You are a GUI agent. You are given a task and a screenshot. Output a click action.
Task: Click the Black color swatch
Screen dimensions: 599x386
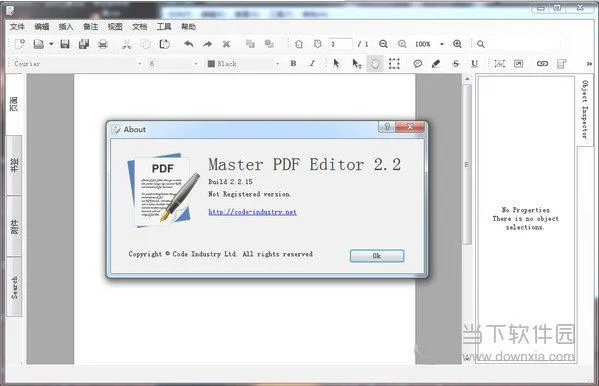tap(211, 63)
